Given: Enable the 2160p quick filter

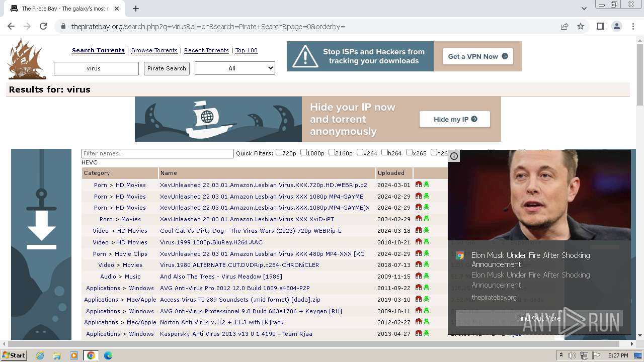Looking at the screenshot, I should point(332,152).
